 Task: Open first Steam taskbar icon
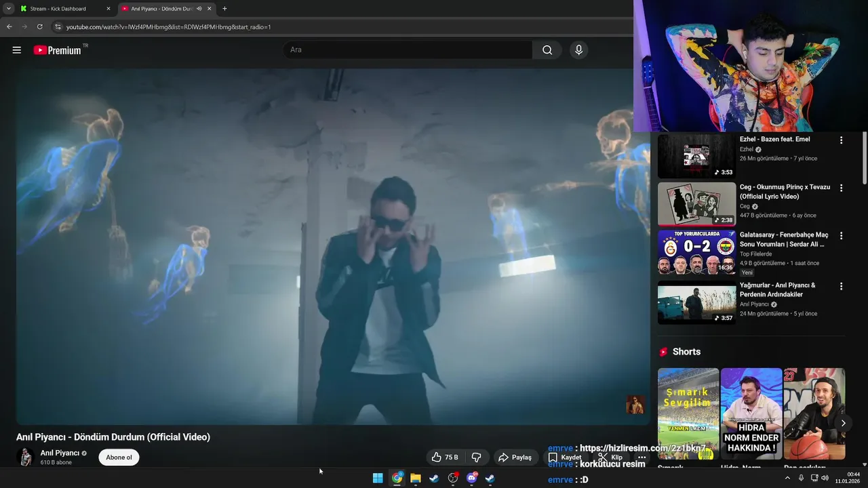(x=434, y=479)
